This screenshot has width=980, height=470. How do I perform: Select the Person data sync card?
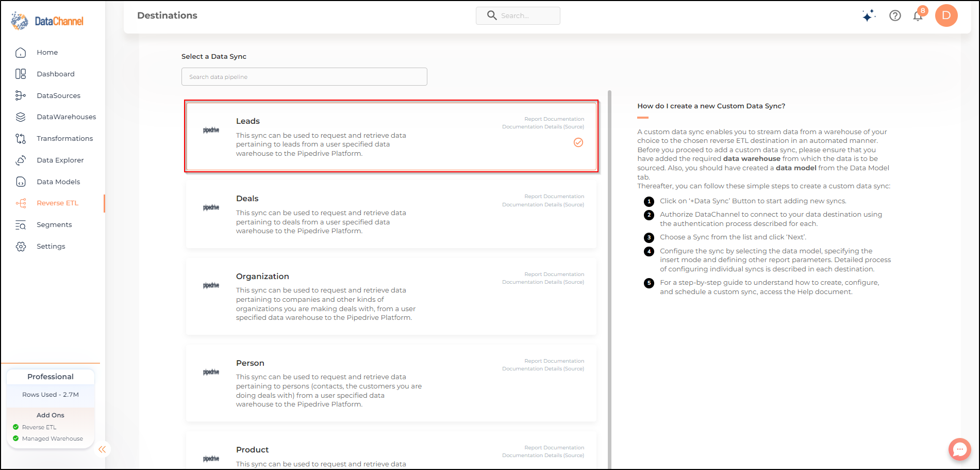point(391,383)
